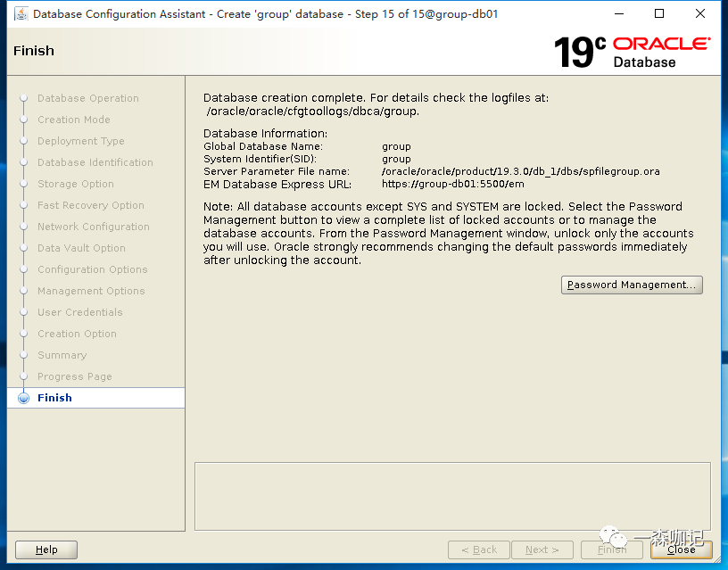Open the Password Management dialog

pos(632,285)
